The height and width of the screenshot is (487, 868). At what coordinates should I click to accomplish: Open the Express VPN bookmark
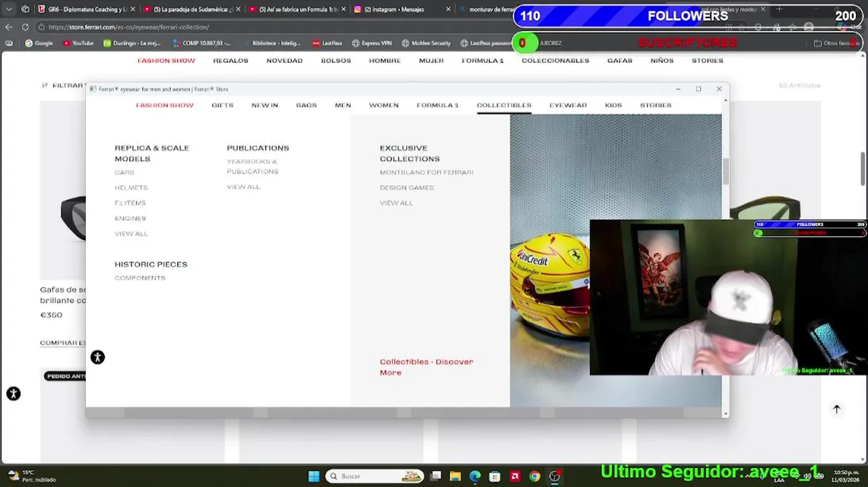coord(372,43)
